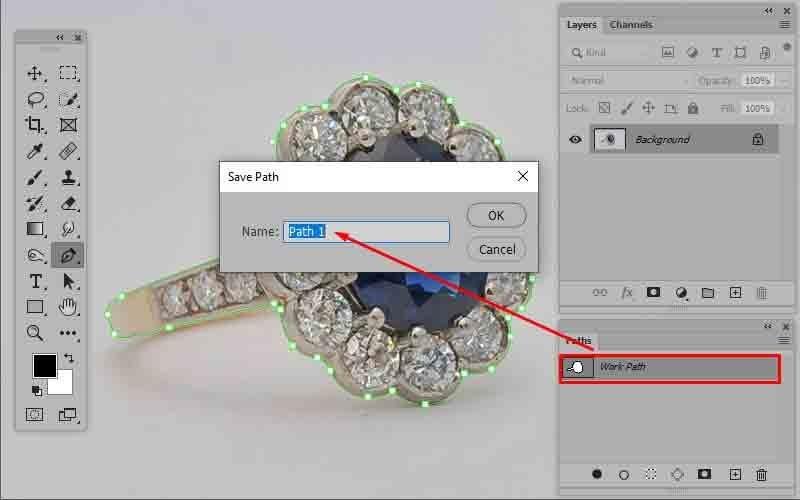The width and height of the screenshot is (800, 500).
Task: Lock transparent pixels
Action: [x=604, y=108]
